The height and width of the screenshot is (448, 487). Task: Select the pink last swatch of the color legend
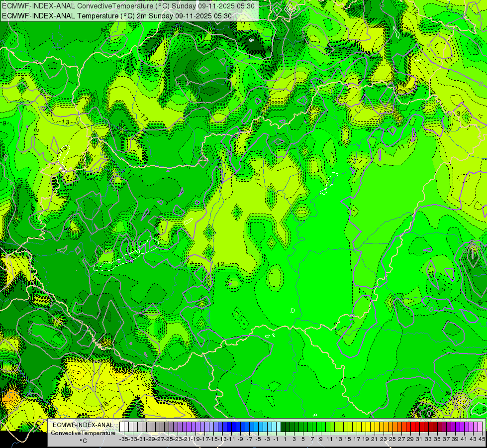(x=480, y=427)
